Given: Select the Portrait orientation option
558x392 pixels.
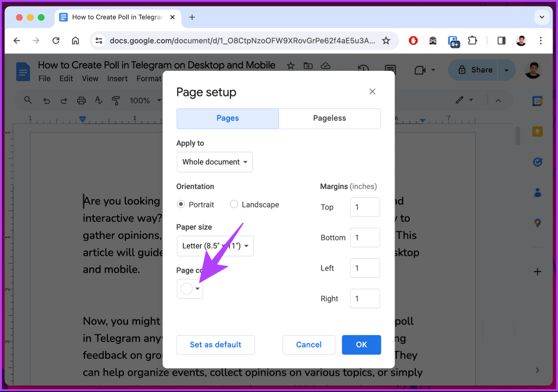Looking at the screenshot, I should [180, 204].
